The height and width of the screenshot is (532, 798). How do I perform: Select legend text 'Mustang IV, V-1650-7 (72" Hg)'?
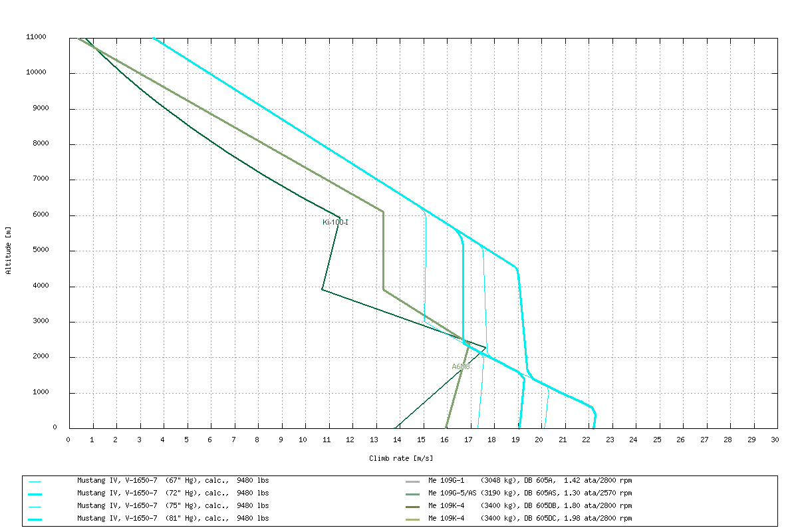click(138, 493)
